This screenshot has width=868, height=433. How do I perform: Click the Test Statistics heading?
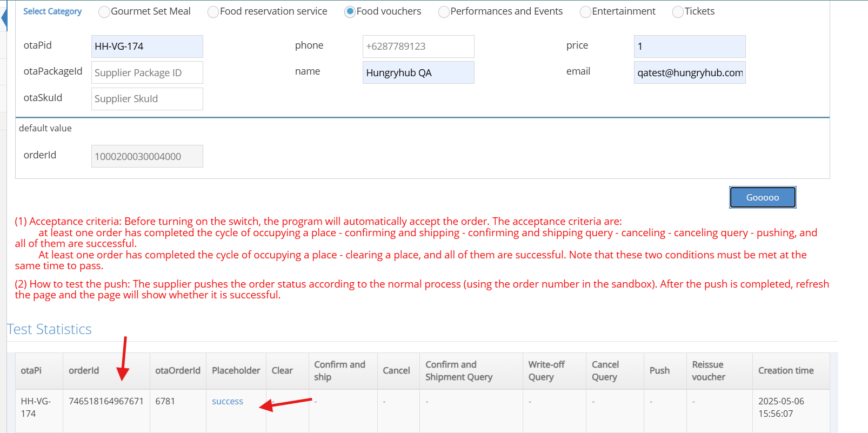(x=49, y=329)
